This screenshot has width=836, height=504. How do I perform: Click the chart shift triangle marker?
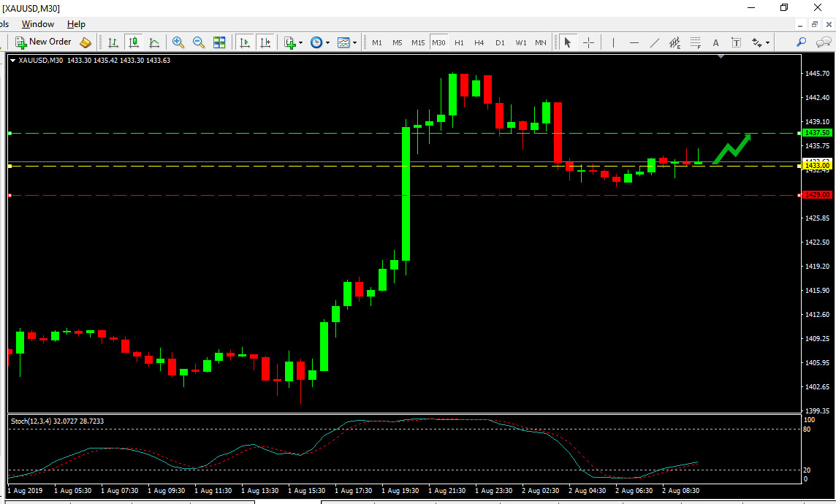click(x=721, y=56)
